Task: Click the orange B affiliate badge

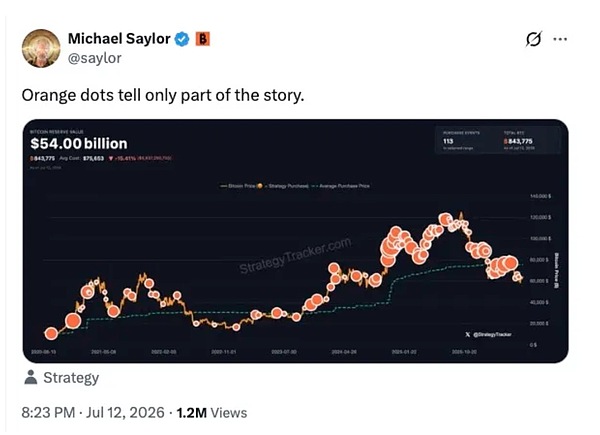Action: point(203,39)
